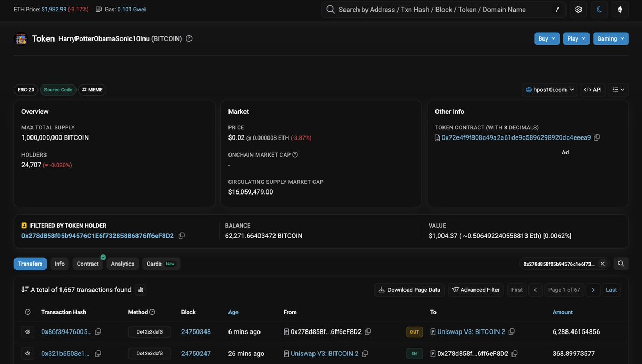Expand the Buy dropdown
Screen dimensions: 642x364
point(547,38)
